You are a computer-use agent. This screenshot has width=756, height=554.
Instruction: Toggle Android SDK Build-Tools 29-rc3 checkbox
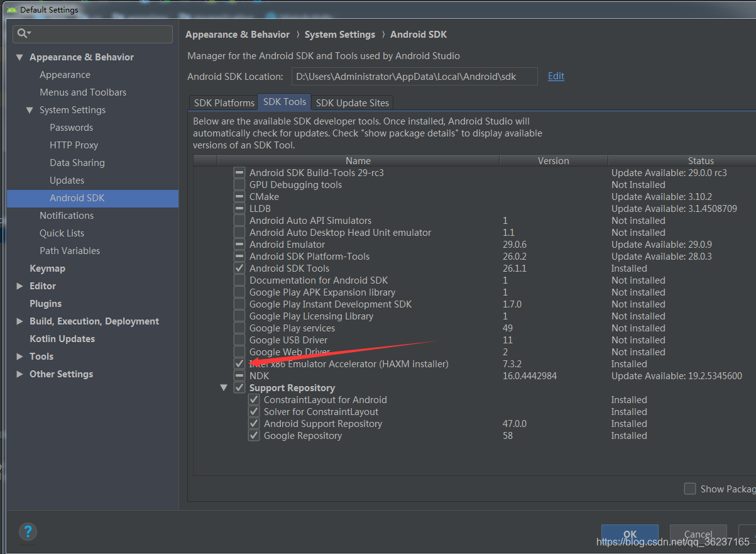[239, 172]
